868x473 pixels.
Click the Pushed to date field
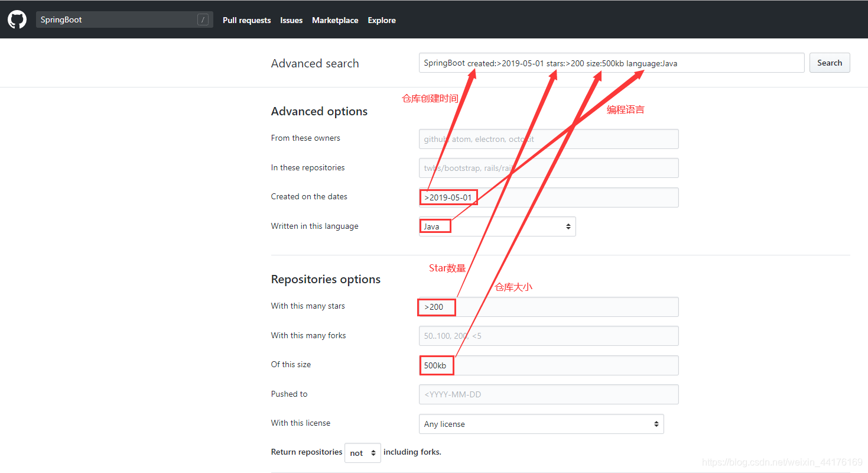pos(548,394)
